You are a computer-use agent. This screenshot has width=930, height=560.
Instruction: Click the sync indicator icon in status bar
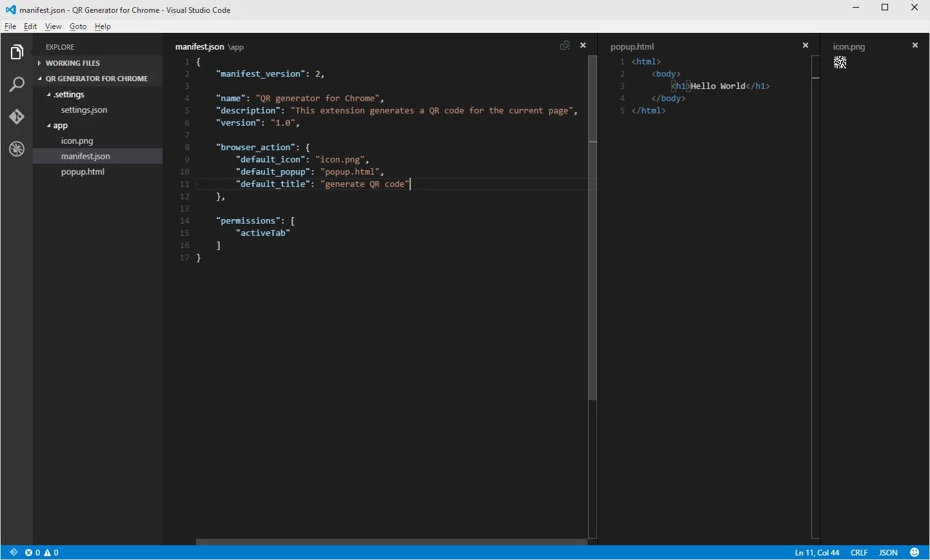click(14, 552)
